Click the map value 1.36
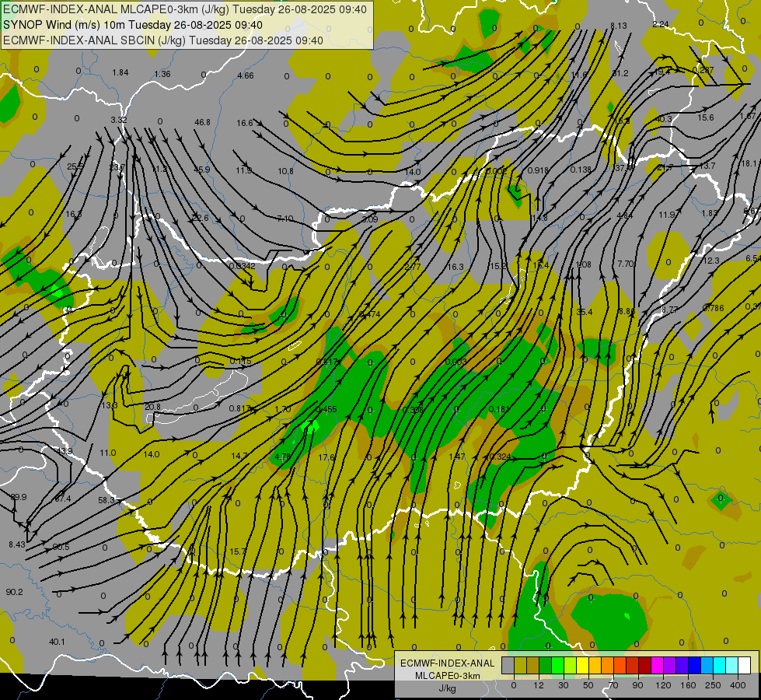This screenshot has width=761, height=700. coord(162,74)
